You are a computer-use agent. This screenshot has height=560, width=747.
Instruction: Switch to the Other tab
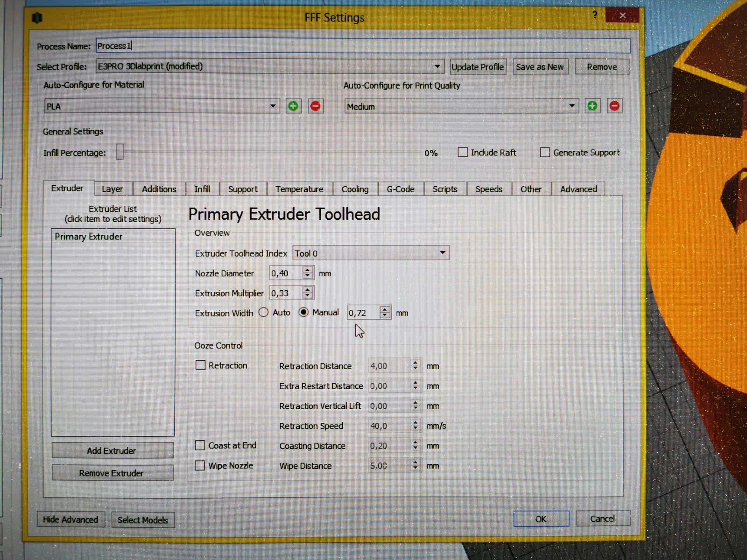pos(531,189)
